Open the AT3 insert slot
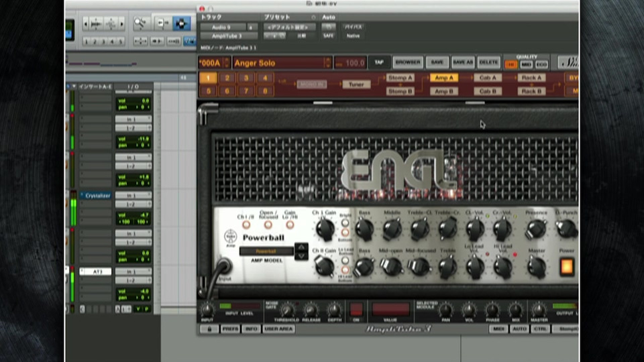Viewport: 644px width, 362px height. coord(95,271)
